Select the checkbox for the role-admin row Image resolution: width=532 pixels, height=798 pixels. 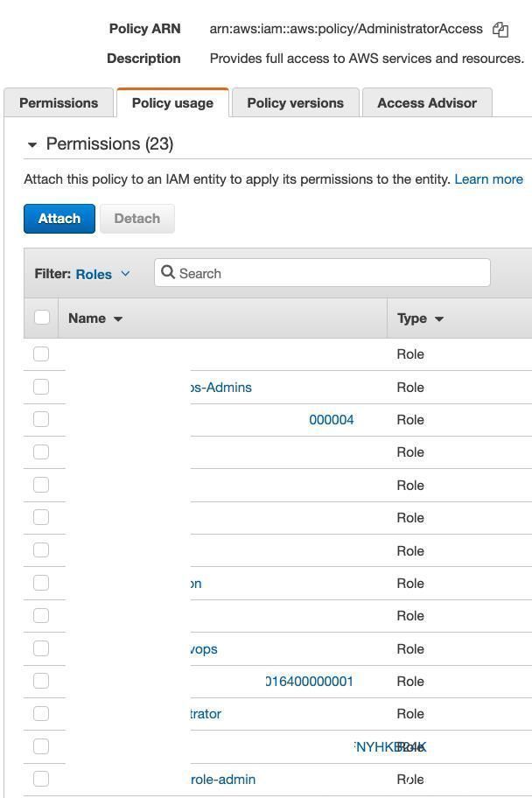[x=41, y=779]
